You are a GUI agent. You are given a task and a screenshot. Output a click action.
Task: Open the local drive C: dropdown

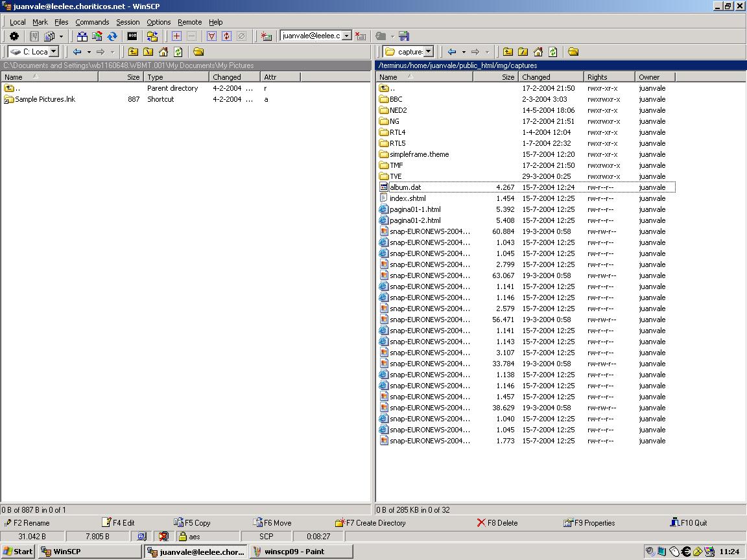pyautogui.click(x=54, y=51)
